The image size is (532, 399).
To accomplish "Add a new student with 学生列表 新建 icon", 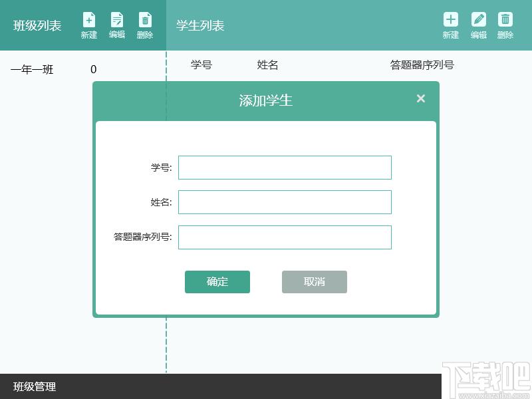I will (x=451, y=25).
